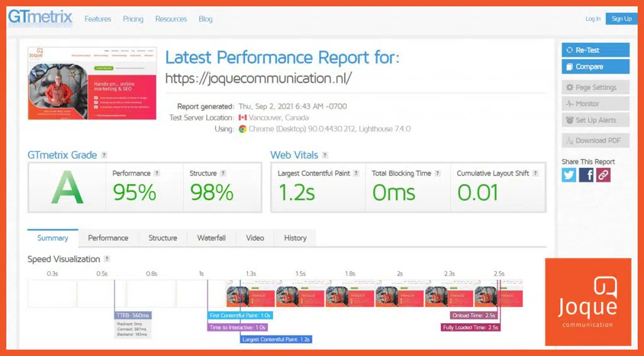Select the Summary tab
644x356 pixels.
[53, 238]
